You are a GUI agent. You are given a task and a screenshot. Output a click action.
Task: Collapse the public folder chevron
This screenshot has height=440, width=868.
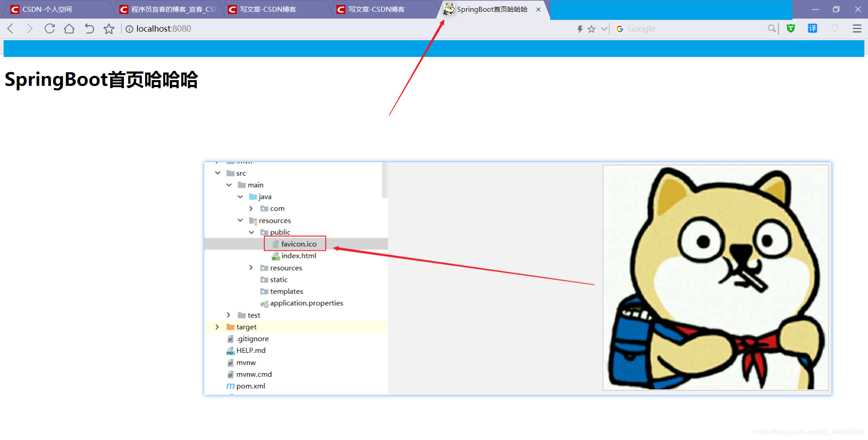[252, 232]
